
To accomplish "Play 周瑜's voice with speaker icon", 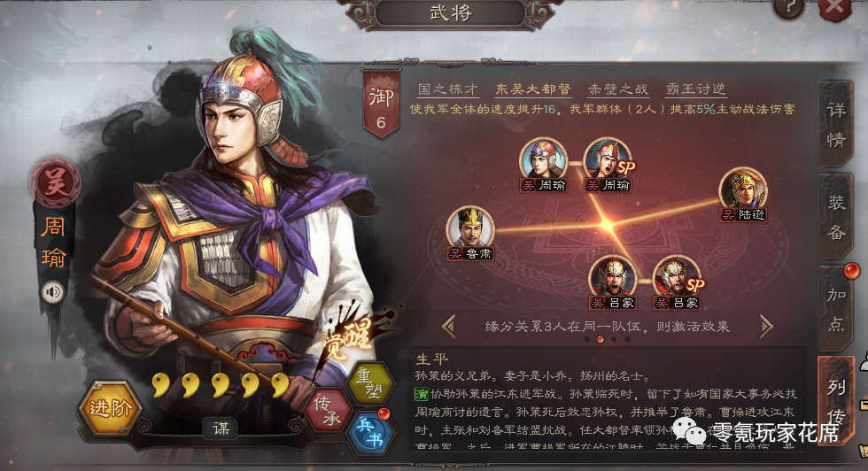I will [x=52, y=292].
